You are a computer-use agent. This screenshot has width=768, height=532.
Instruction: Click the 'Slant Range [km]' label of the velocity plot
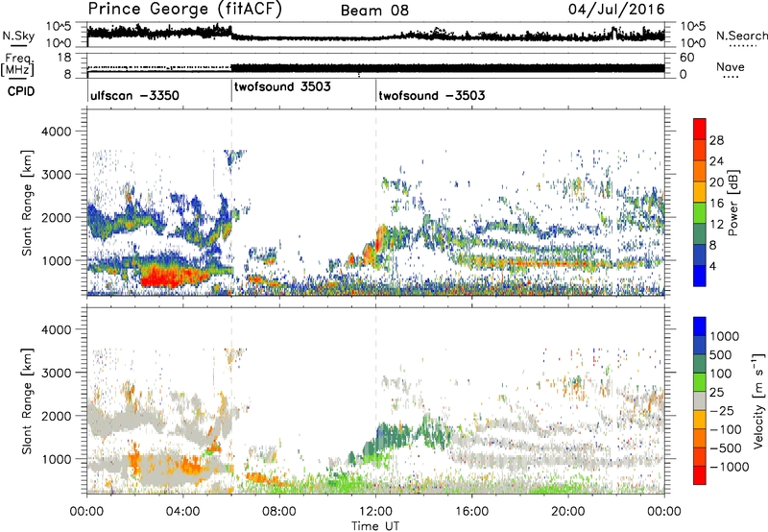click(27, 401)
